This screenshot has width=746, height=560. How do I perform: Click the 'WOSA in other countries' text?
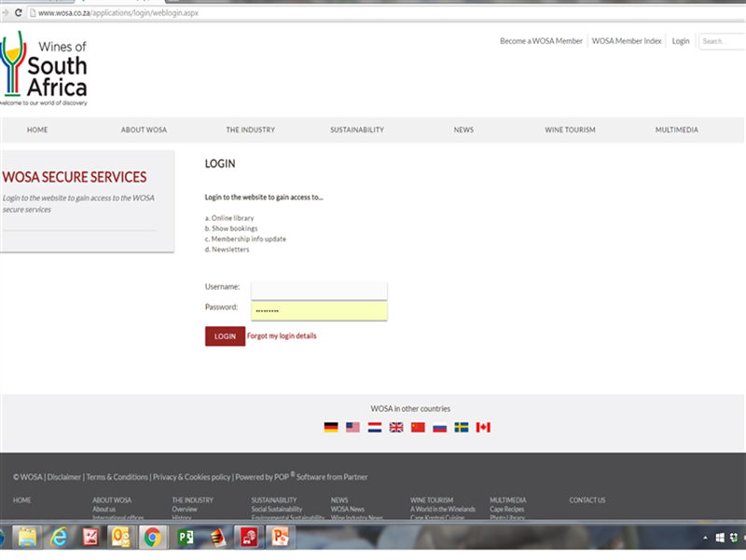click(x=410, y=409)
